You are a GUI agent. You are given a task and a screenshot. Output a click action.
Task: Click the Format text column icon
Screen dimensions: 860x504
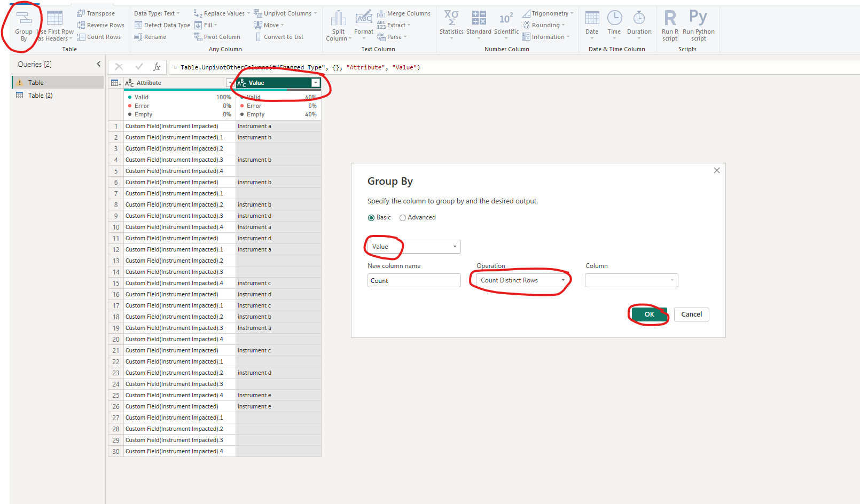pyautogui.click(x=364, y=17)
